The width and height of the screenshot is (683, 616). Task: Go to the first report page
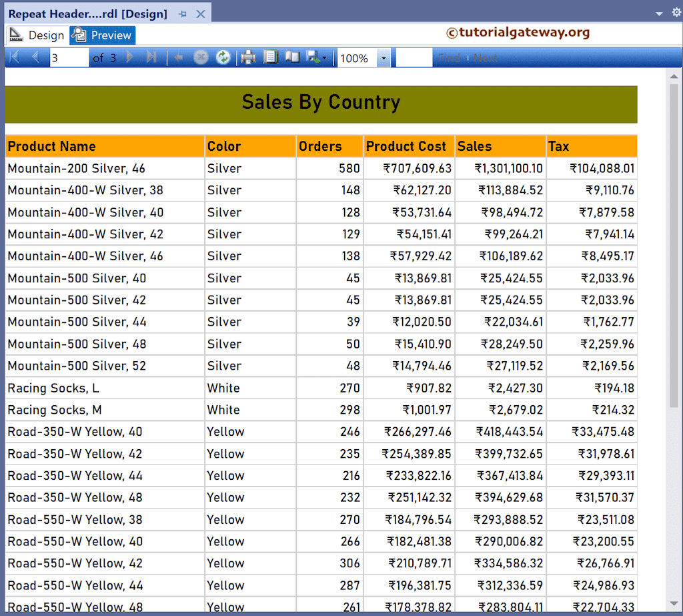pyautogui.click(x=13, y=58)
